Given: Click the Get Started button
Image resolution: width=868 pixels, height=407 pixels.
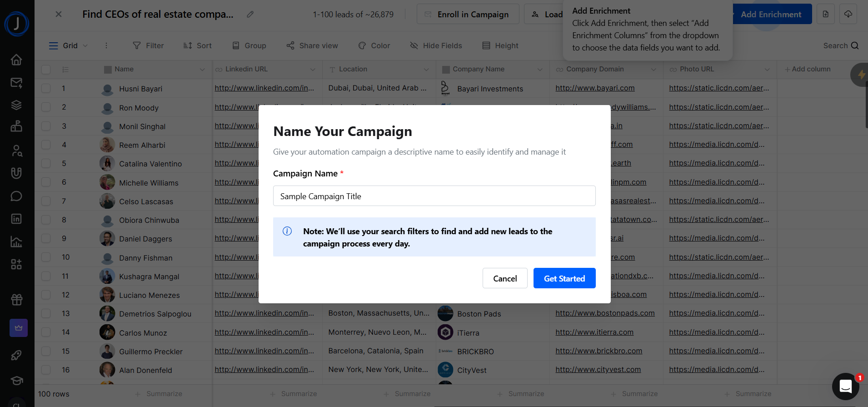Looking at the screenshot, I should point(564,278).
